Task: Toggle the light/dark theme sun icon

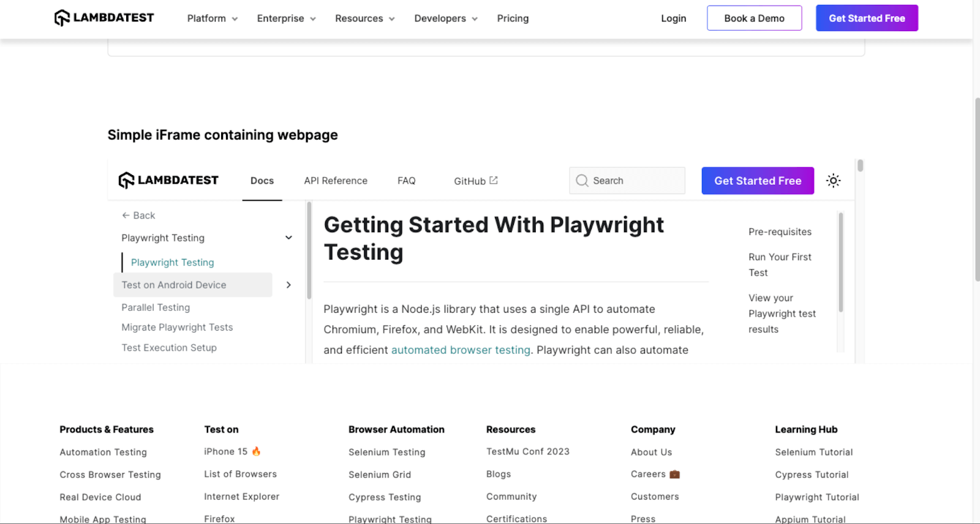Action: click(x=833, y=181)
